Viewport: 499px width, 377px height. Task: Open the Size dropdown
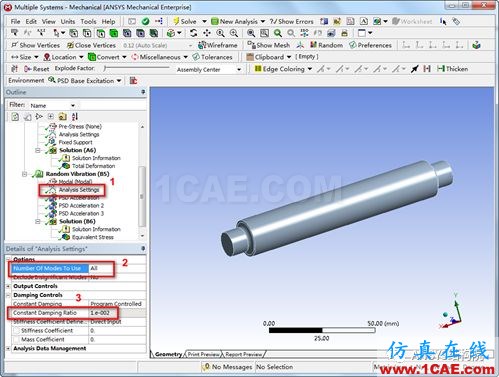tap(36, 57)
